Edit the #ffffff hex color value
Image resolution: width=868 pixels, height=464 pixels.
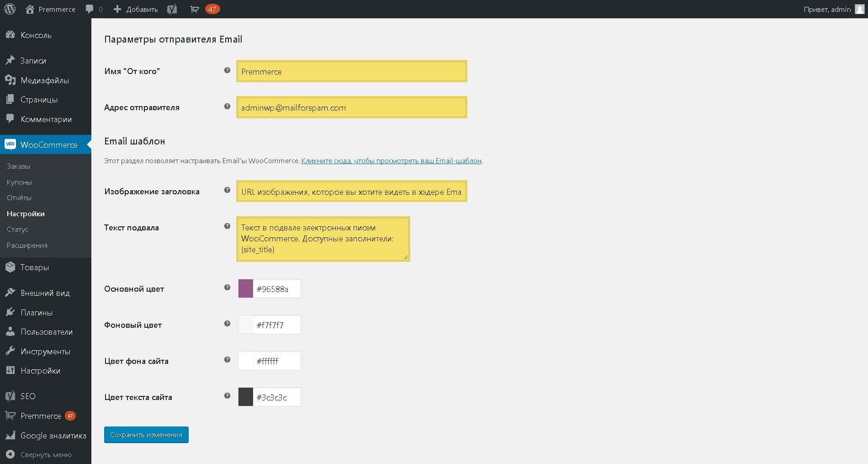pos(277,361)
